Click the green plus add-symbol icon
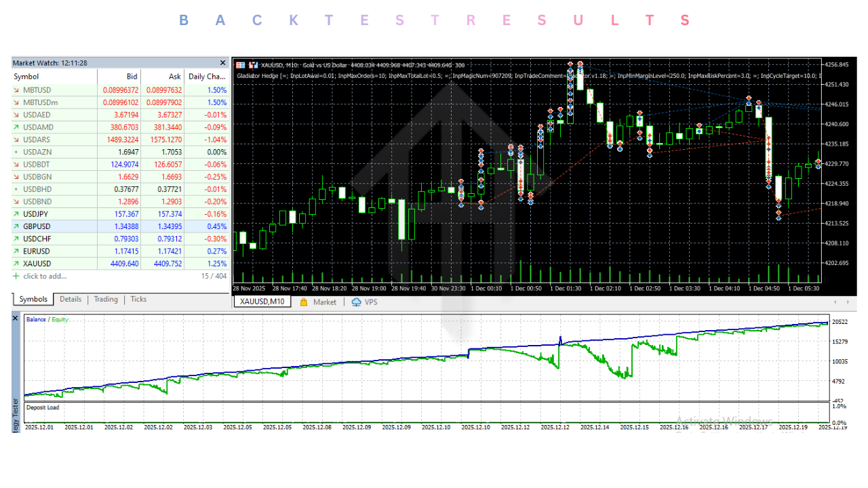 click(x=16, y=276)
